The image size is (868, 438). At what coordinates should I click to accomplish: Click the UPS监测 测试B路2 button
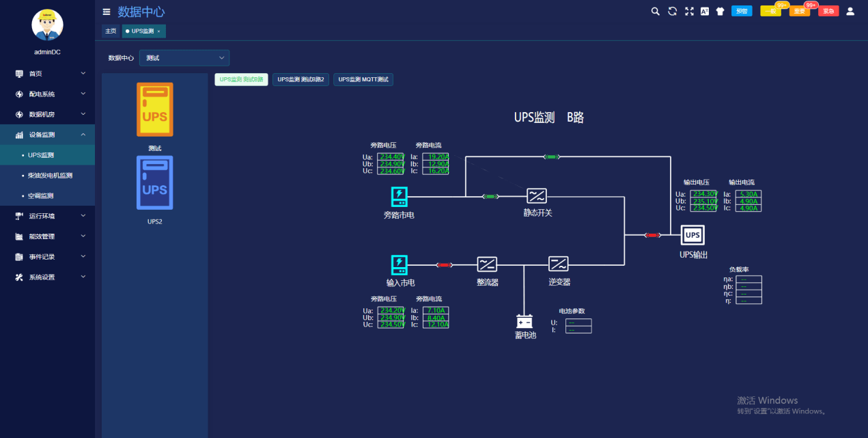(300, 80)
